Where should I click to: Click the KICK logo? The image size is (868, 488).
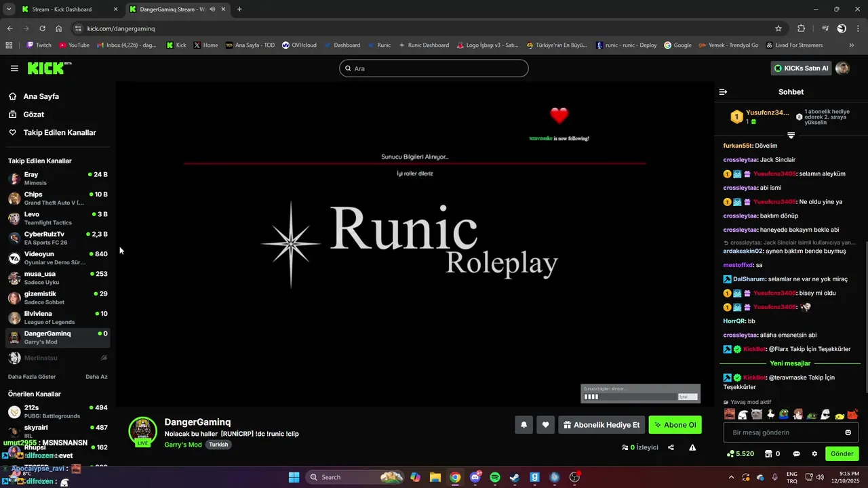tap(50, 68)
